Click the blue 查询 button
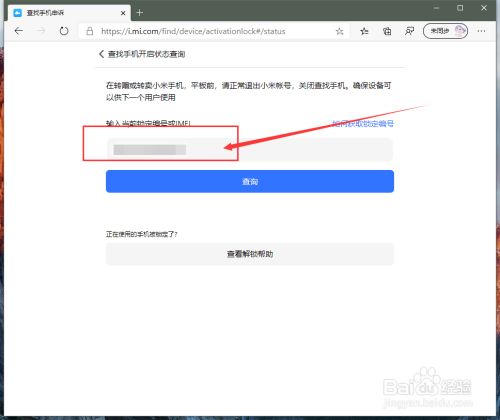500x420 pixels. point(250,181)
